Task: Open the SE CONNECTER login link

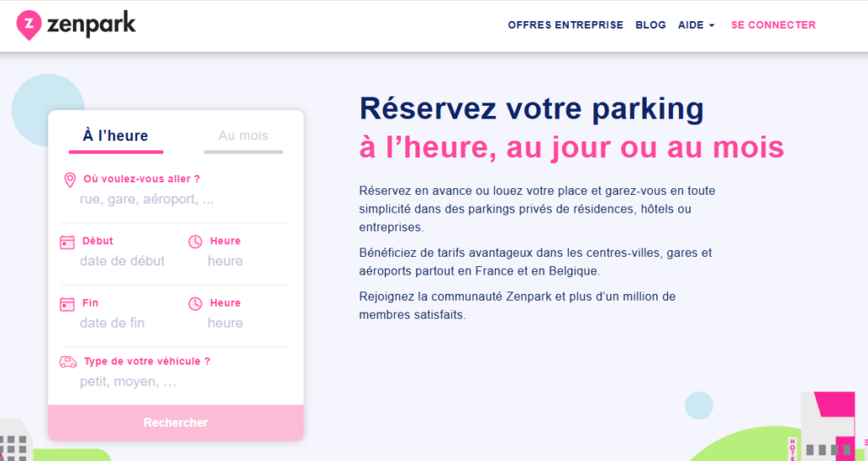Action: [773, 25]
